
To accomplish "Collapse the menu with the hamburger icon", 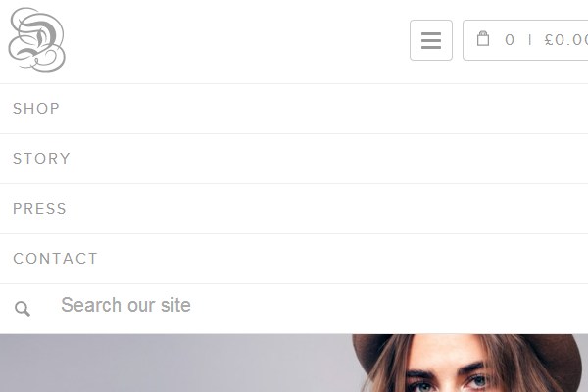I will [431, 40].
